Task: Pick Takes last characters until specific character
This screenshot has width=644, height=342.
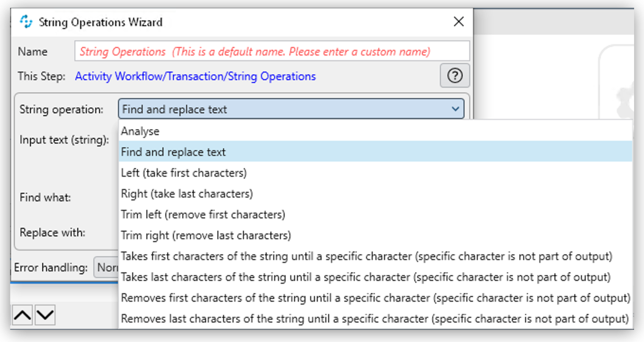Action: point(365,277)
